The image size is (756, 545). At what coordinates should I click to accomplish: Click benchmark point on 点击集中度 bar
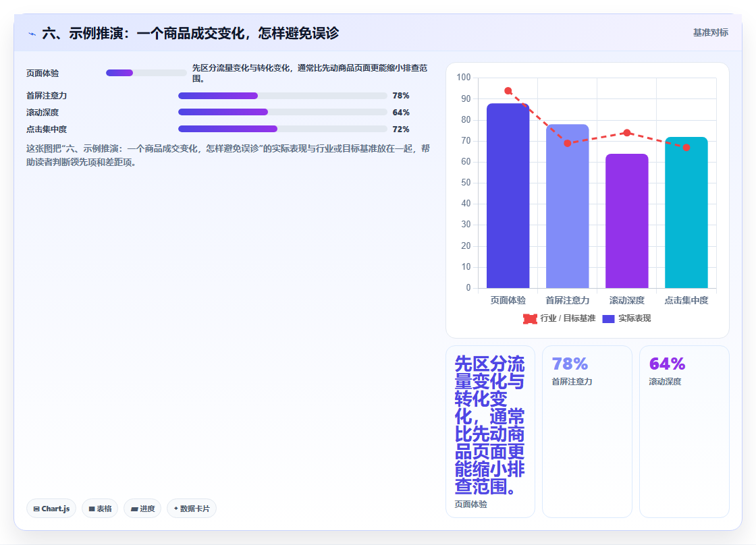tap(686, 148)
